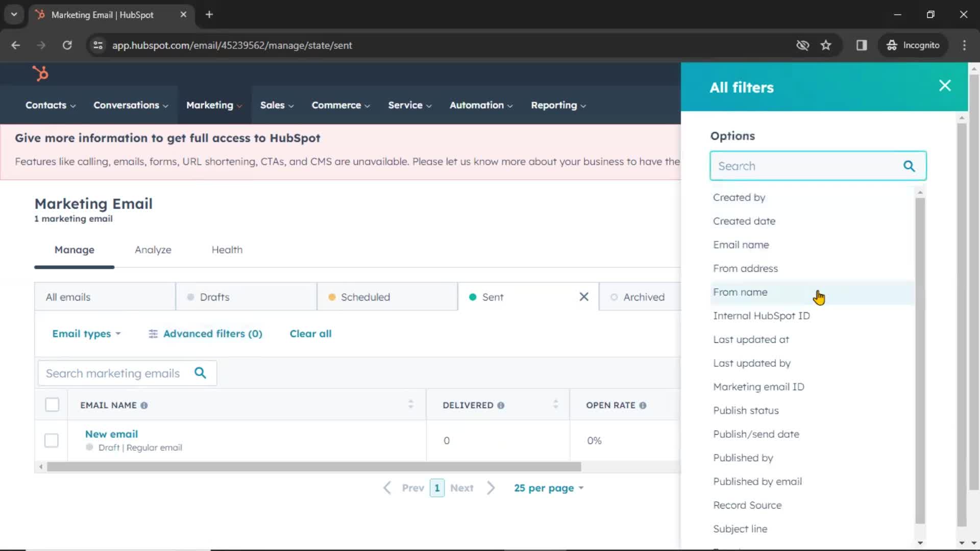
Task: Click the back navigation arrow icon
Action: pyautogui.click(x=16, y=45)
